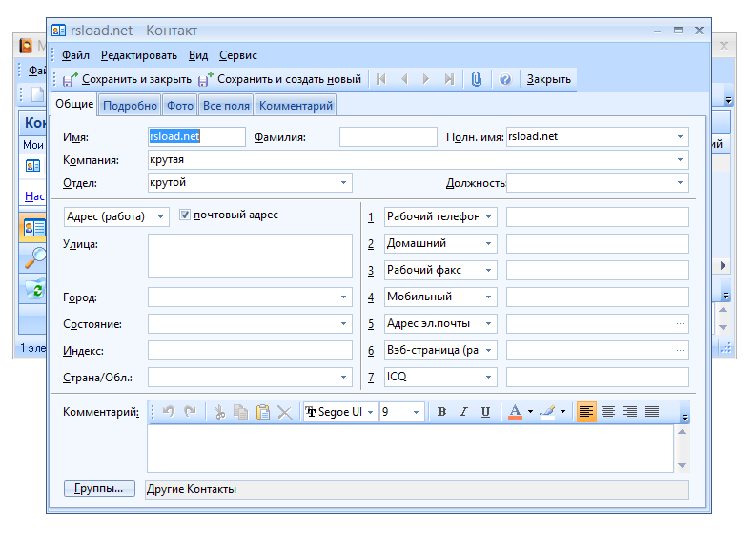Paste into comment using clipboard icon
756x533 pixels.
coord(263,412)
